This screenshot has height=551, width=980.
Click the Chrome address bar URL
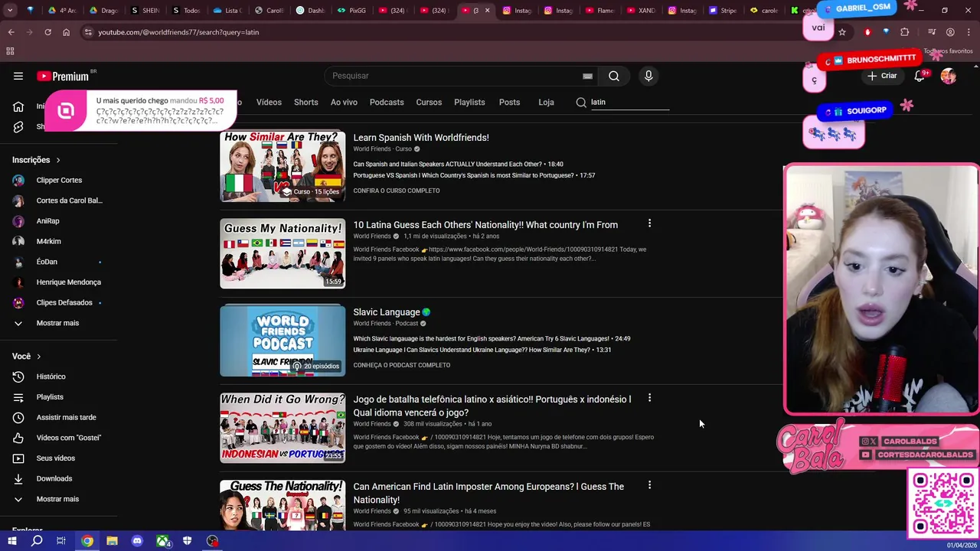(178, 32)
